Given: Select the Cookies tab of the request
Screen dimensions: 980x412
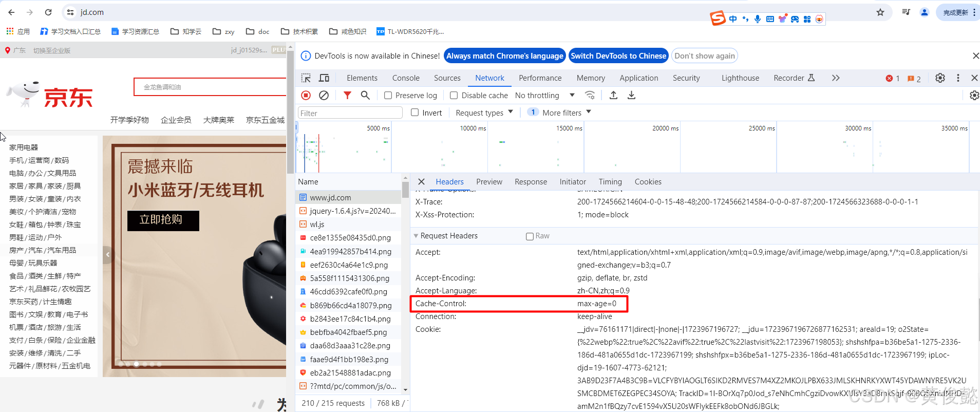Looking at the screenshot, I should [648, 182].
